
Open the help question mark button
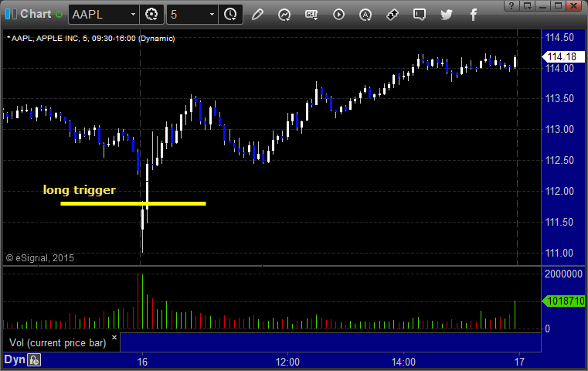512,5
